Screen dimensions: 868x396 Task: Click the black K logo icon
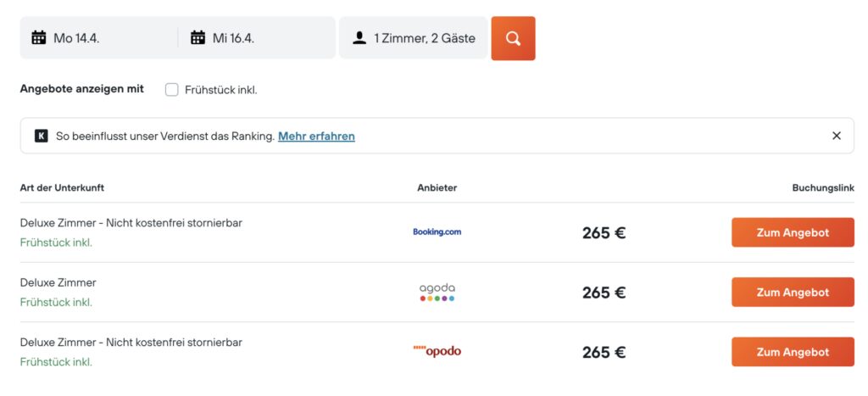pos(42,137)
